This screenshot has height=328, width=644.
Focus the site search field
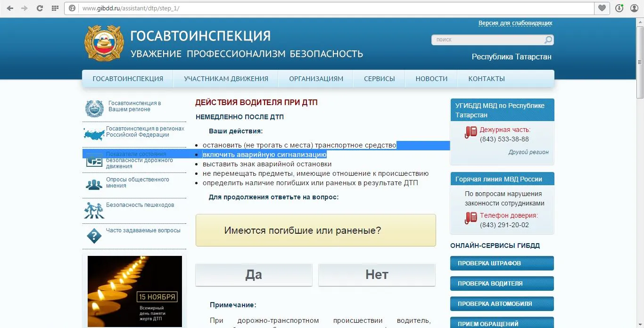[488, 40]
